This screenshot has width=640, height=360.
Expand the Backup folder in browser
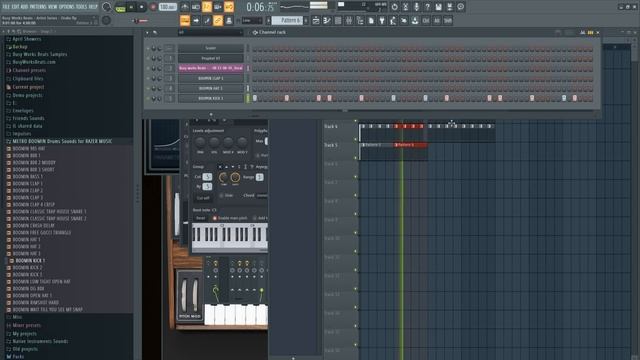click(20, 47)
